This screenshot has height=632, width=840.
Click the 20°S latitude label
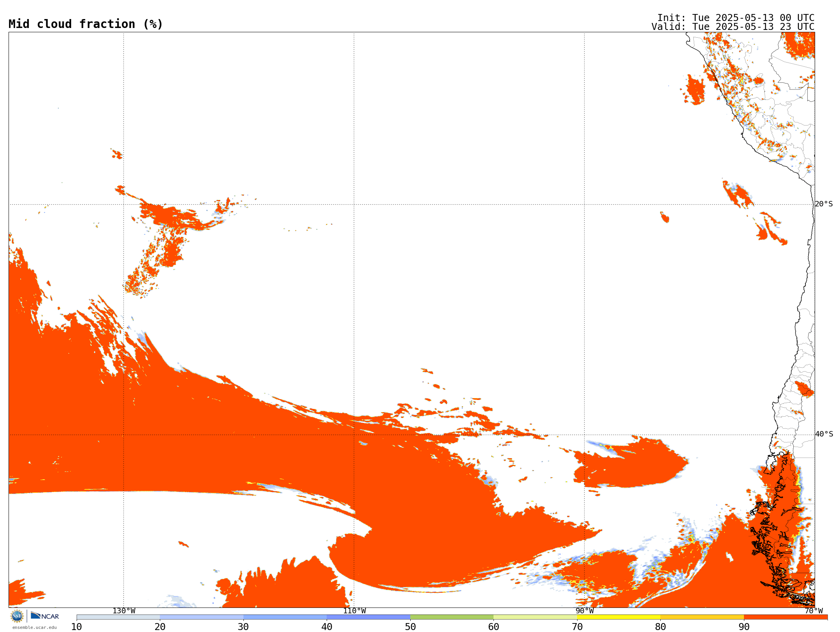point(824,204)
